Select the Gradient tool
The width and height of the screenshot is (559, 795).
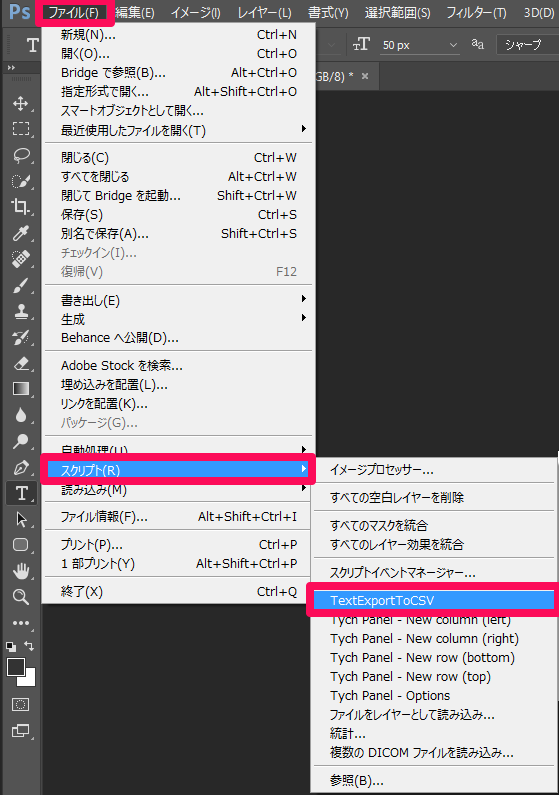21,389
